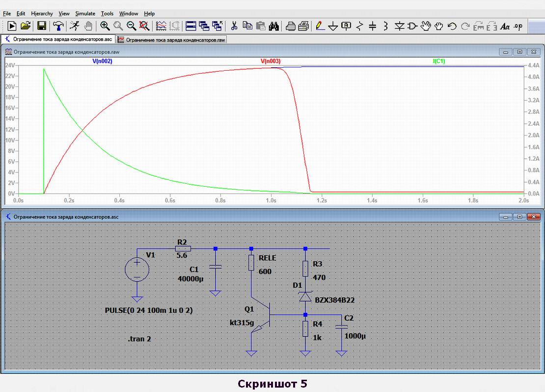Open the Help menu
The image size is (545, 392).
[149, 14]
